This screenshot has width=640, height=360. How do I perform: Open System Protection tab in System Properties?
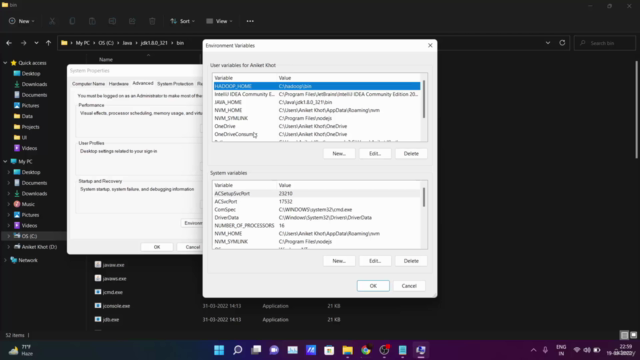coord(175,84)
